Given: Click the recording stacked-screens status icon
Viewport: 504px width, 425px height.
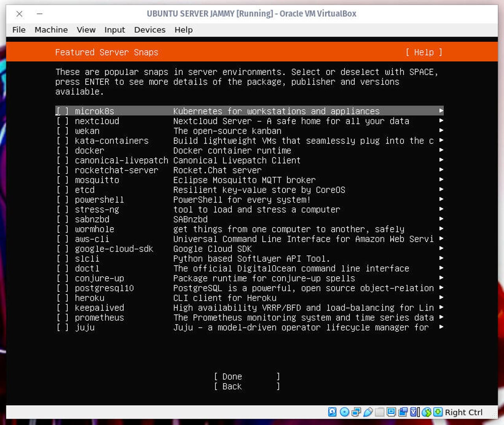Looking at the screenshot, I should click(403, 412).
